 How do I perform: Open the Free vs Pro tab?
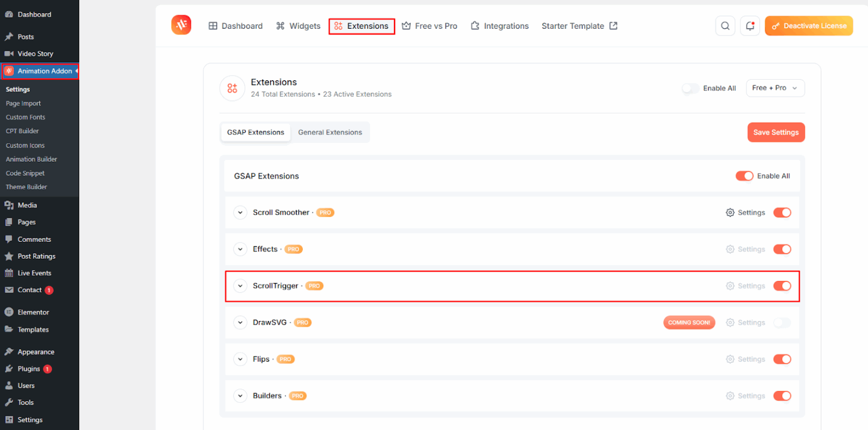point(429,26)
